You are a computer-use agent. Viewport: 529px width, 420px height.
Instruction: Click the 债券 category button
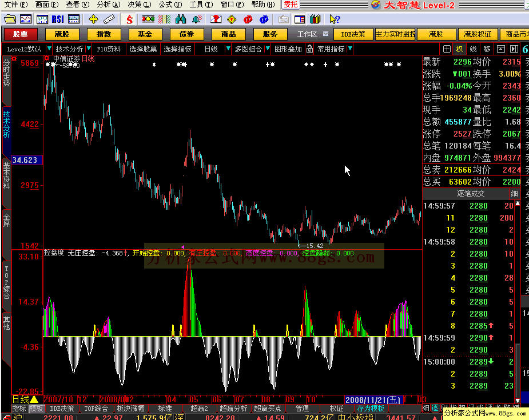pyautogui.click(x=186, y=34)
